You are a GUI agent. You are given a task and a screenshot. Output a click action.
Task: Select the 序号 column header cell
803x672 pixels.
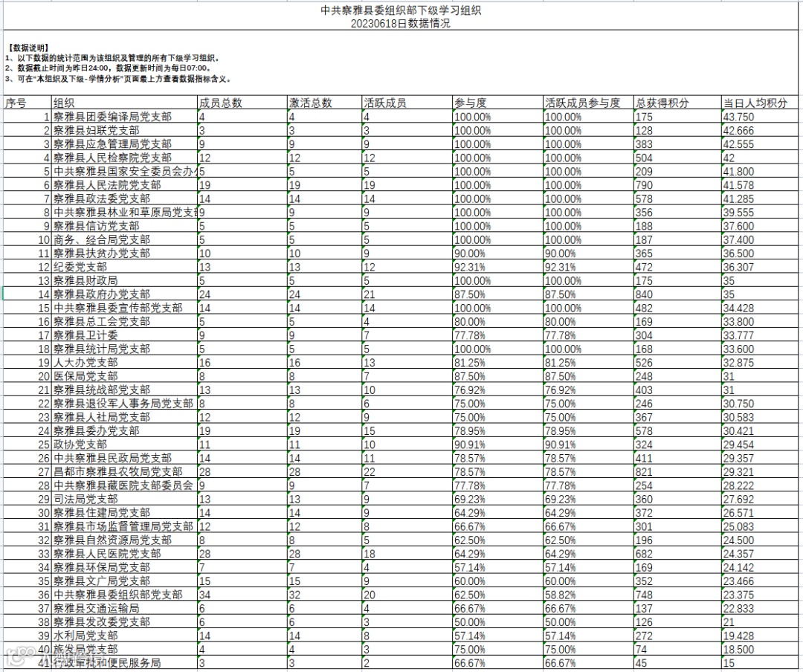click(28, 103)
